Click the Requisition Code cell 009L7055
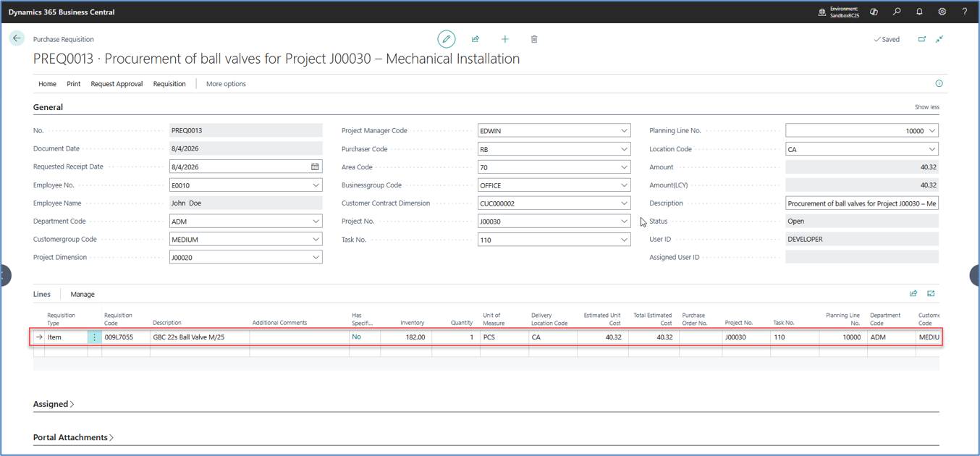 pos(125,337)
